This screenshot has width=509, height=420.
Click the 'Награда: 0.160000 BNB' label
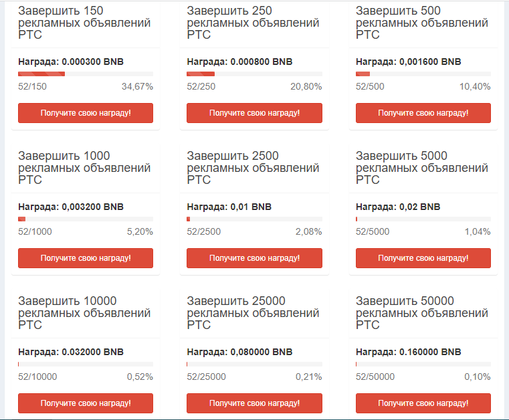pyautogui.click(x=408, y=352)
